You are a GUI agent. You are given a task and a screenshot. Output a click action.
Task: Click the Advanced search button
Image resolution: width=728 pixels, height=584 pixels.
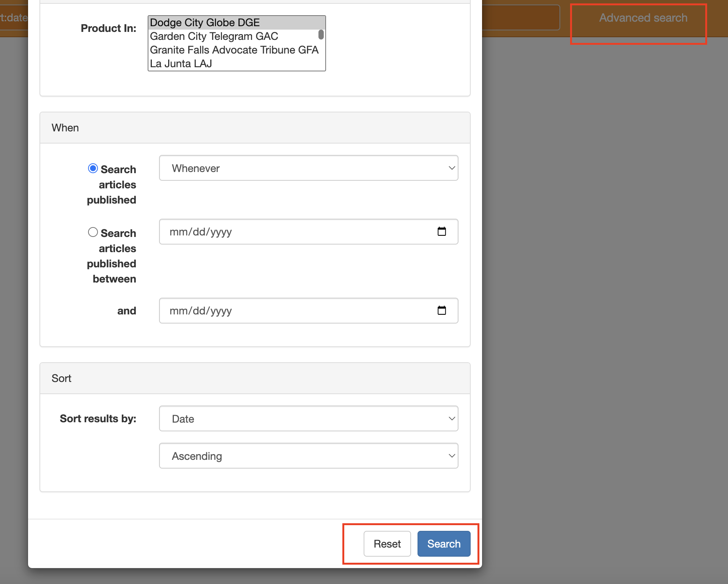(643, 17)
